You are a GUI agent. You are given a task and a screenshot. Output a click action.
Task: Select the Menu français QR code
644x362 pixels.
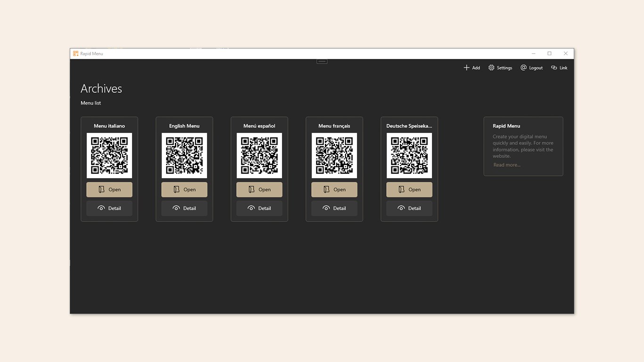coord(334,156)
